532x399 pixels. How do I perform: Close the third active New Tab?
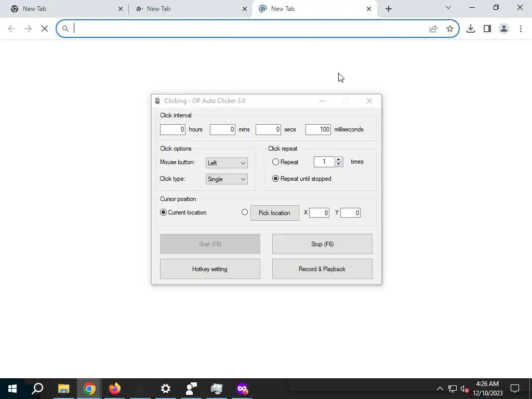tap(369, 9)
